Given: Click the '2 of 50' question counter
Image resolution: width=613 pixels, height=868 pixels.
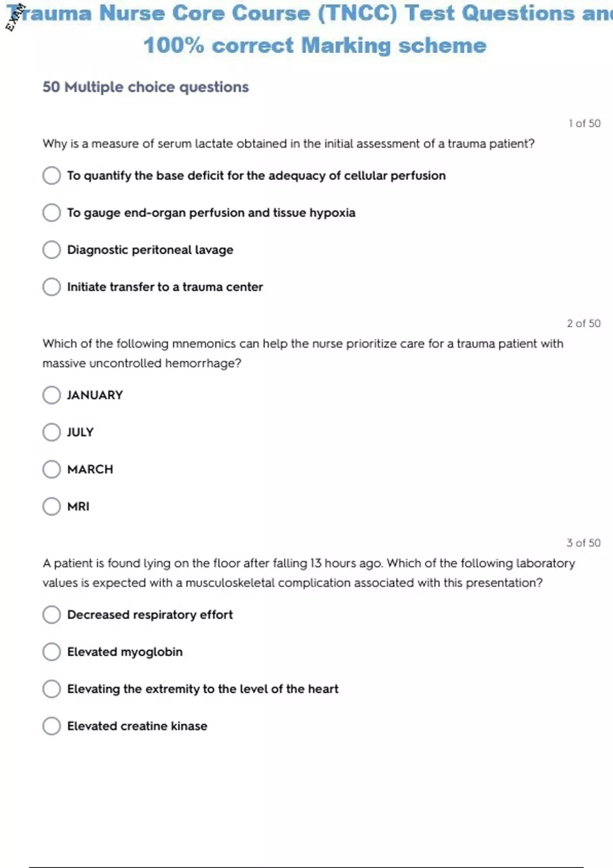Looking at the screenshot, I should 583,323.
